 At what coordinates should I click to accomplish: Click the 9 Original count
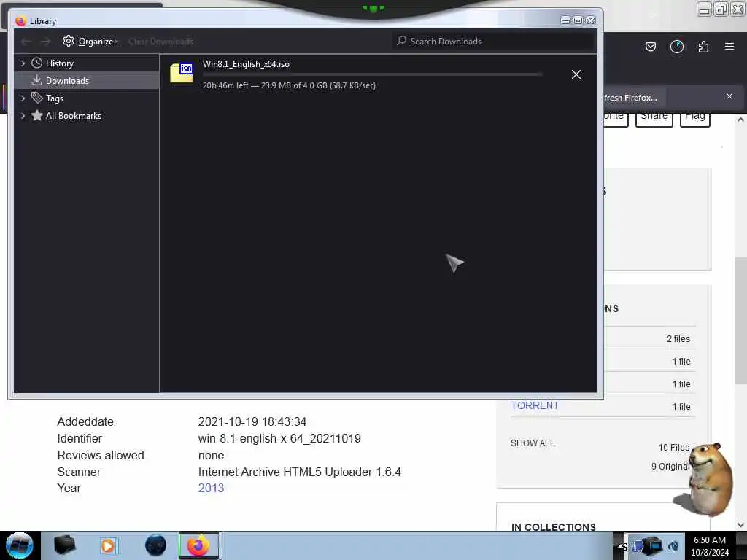point(670,466)
